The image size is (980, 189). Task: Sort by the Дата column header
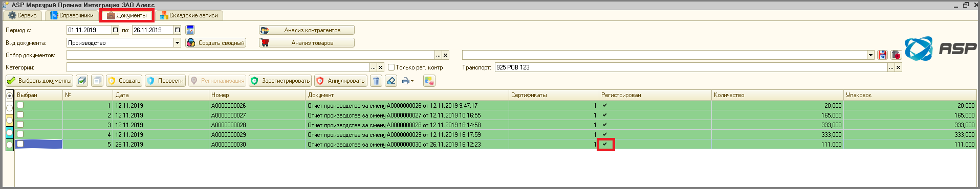(161, 95)
